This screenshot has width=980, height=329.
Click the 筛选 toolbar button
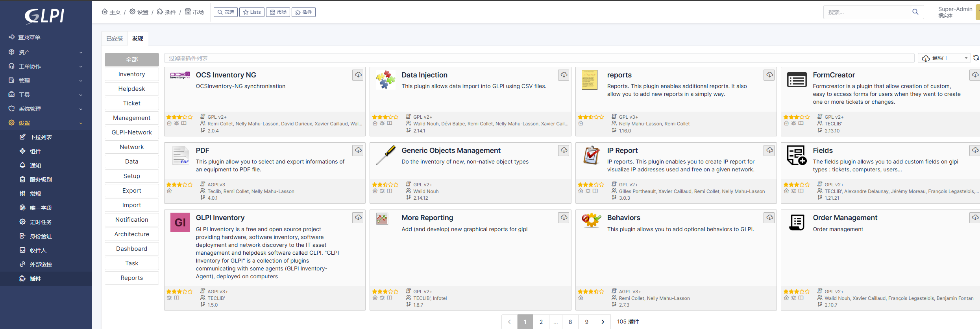tap(226, 12)
